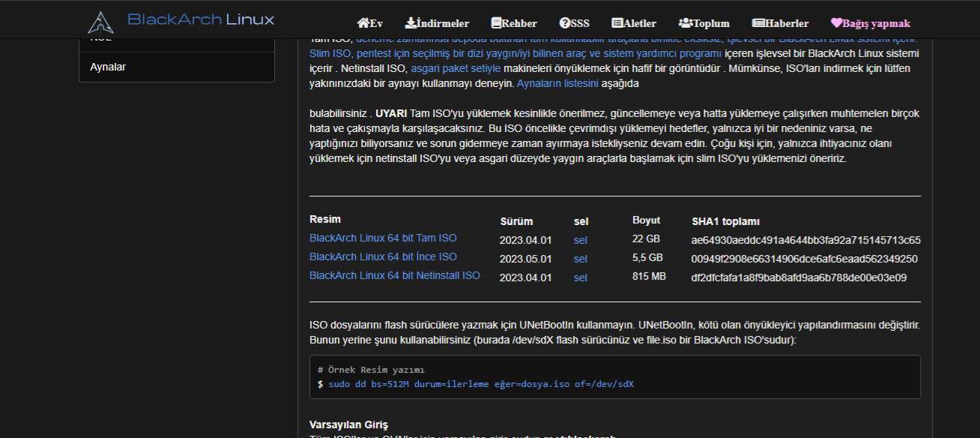The width and height of the screenshot is (980, 438).
Task: Select Aynalar in the sidebar
Action: (x=177, y=67)
